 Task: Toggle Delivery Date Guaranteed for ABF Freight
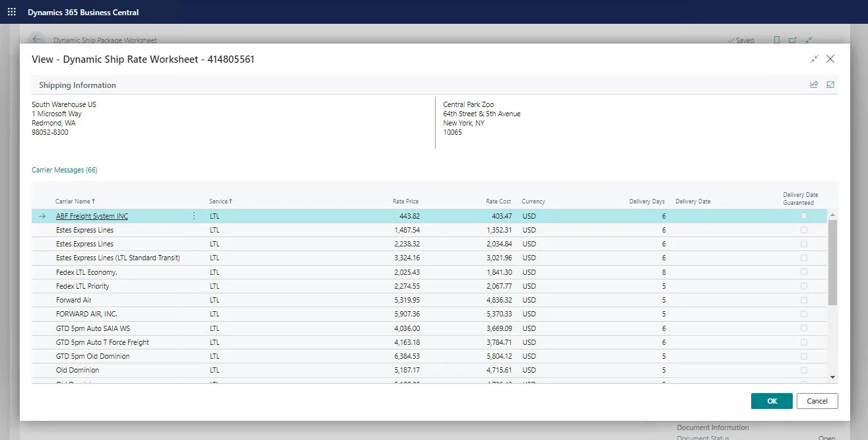pyautogui.click(x=803, y=216)
